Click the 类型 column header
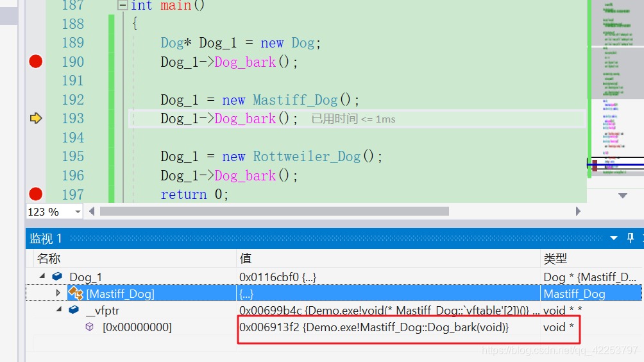 point(555,259)
